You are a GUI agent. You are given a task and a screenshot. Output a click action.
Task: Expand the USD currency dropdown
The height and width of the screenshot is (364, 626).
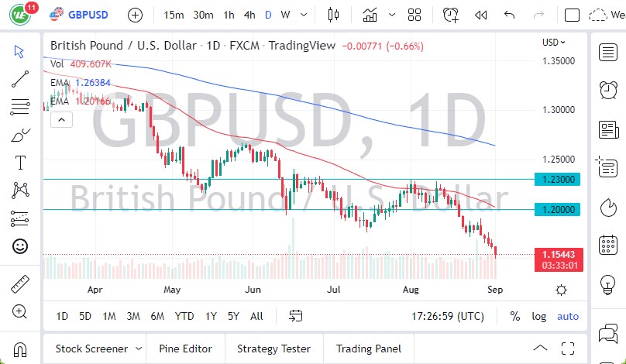coord(554,43)
